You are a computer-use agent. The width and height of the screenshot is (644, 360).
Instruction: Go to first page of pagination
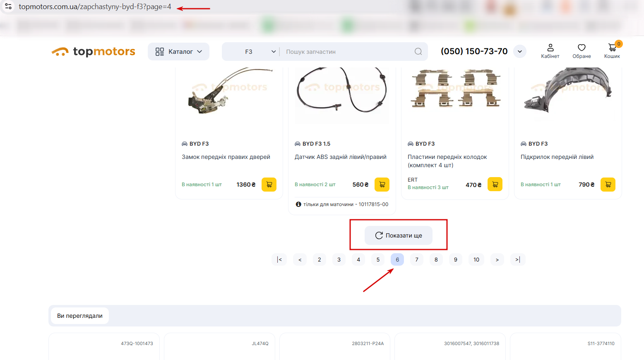pos(279,259)
